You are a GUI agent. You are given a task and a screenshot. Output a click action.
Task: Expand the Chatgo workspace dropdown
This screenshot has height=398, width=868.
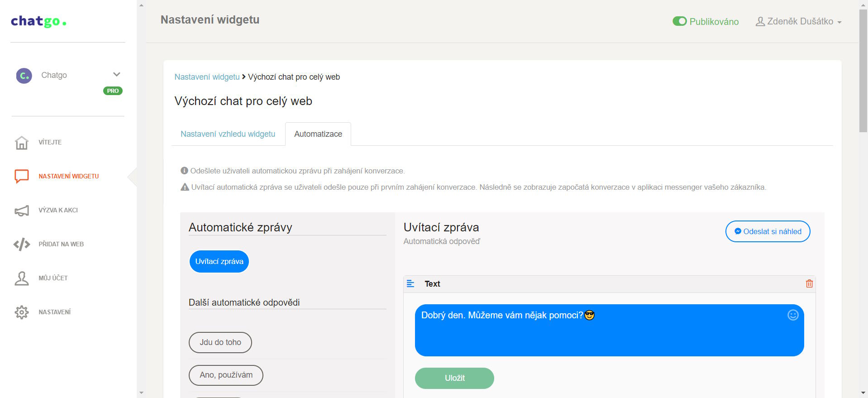coord(116,75)
